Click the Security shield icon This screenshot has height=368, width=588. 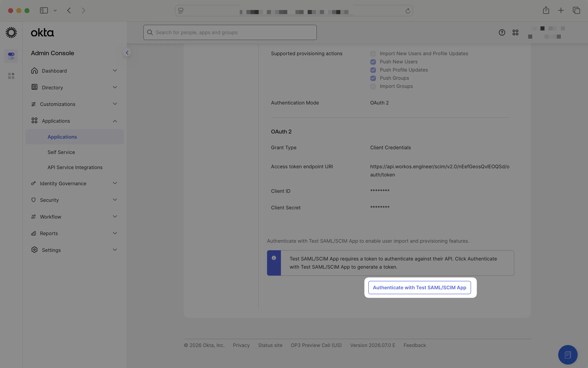33,200
